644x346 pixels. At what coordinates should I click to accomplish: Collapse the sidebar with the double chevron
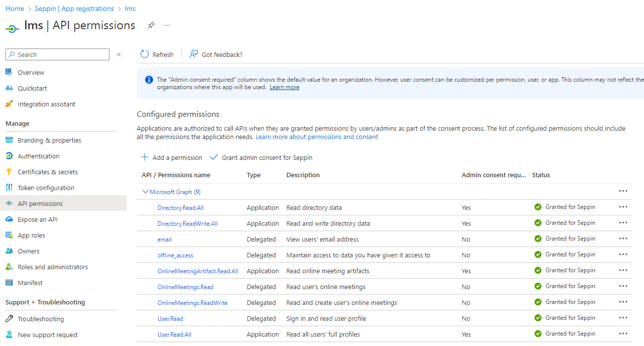pyautogui.click(x=119, y=54)
